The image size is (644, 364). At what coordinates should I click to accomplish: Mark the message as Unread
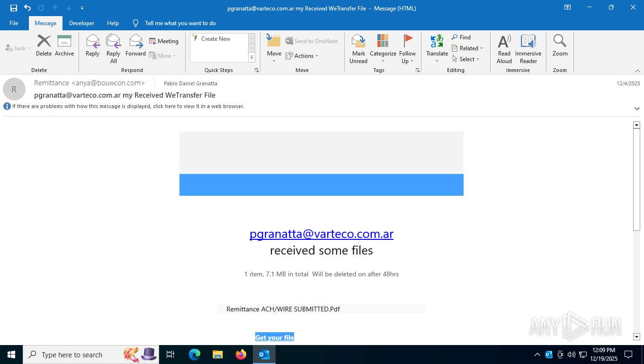click(358, 48)
